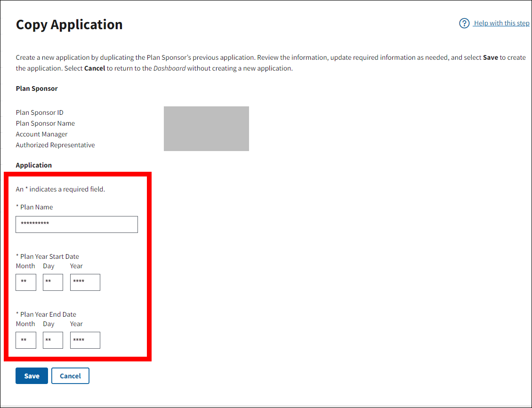Click the gray redacted sponsor details box
This screenshot has height=408, width=532.
[206, 128]
